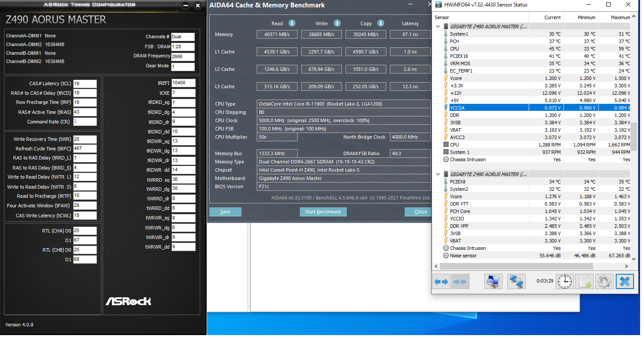Click the up arrow of HWiNFO vertical scrollbar
This screenshot has height=339, width=644.
(634, 17)
